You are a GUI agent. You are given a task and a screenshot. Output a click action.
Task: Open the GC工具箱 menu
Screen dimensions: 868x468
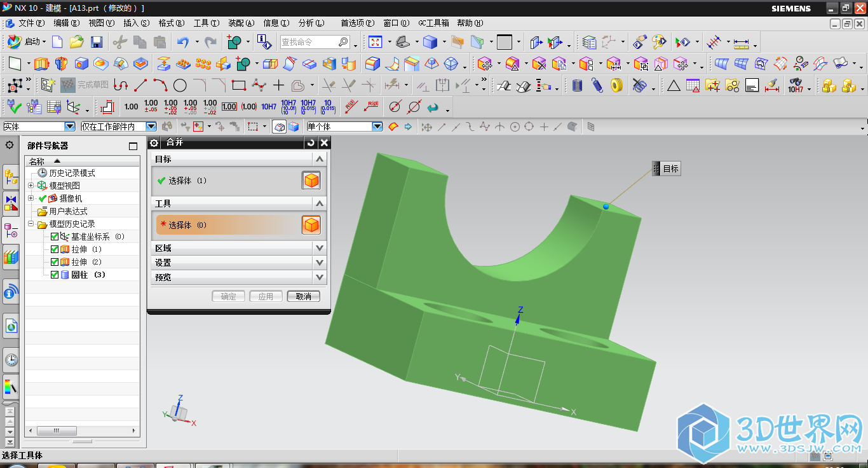pyautogui.click(x=433, y=23)
